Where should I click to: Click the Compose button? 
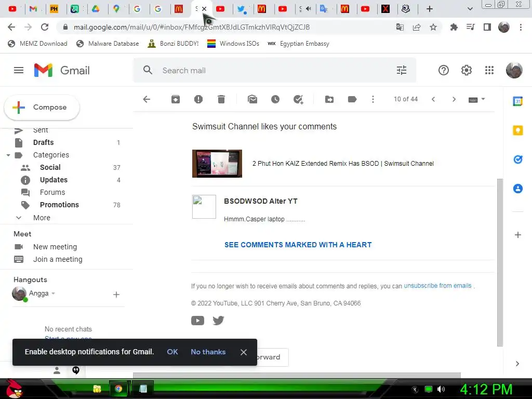point(42,107)
